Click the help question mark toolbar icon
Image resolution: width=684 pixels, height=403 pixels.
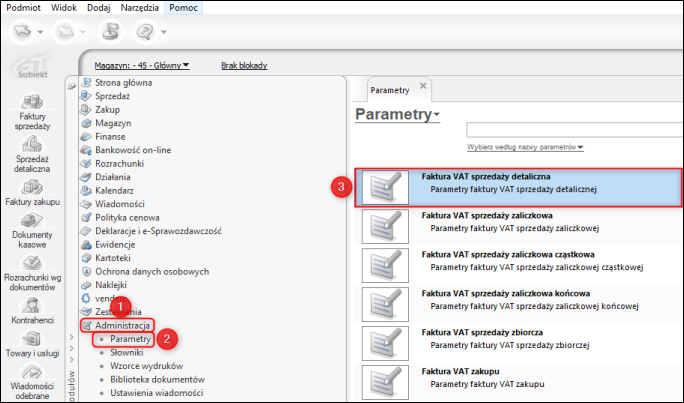[x=145, y=31]
